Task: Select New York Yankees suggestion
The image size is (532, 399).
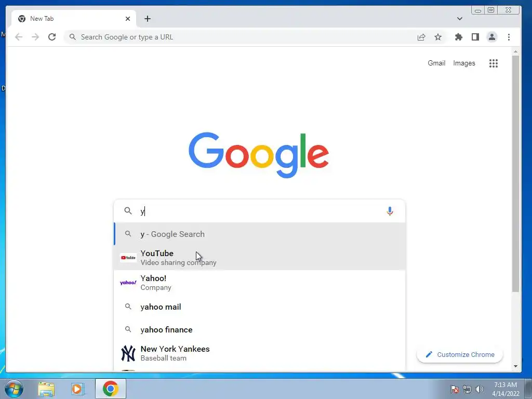Action: coord(260,353)
